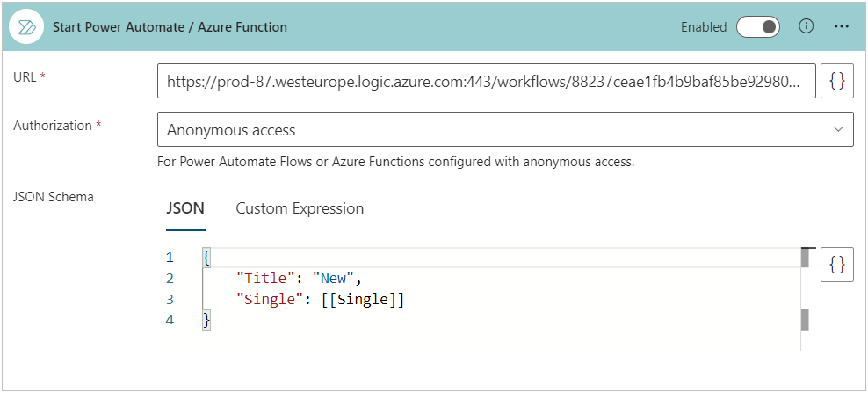
Task: Click line number 1 in editor gutter
Action: (170, 258)
